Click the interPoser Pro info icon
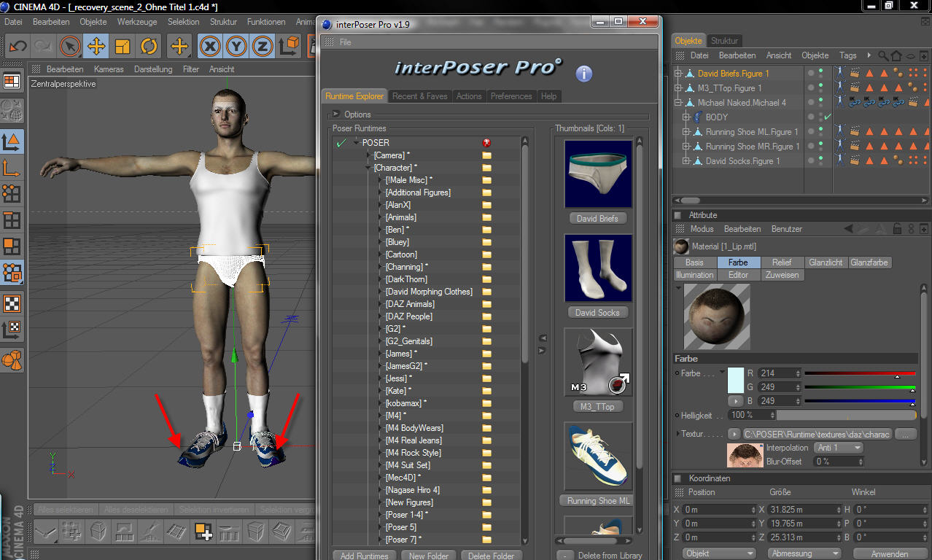Screen dimensions: 932x560 click(x=583, y=74)
